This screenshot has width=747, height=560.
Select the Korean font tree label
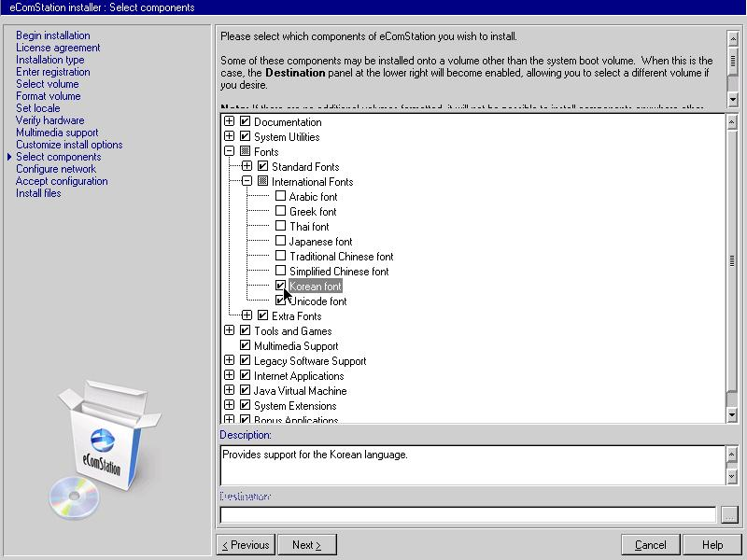click(x=316, y=287)
